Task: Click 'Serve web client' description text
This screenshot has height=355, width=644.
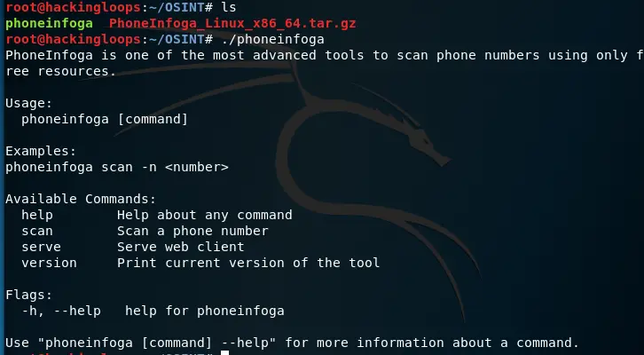Action: (181, 247)
